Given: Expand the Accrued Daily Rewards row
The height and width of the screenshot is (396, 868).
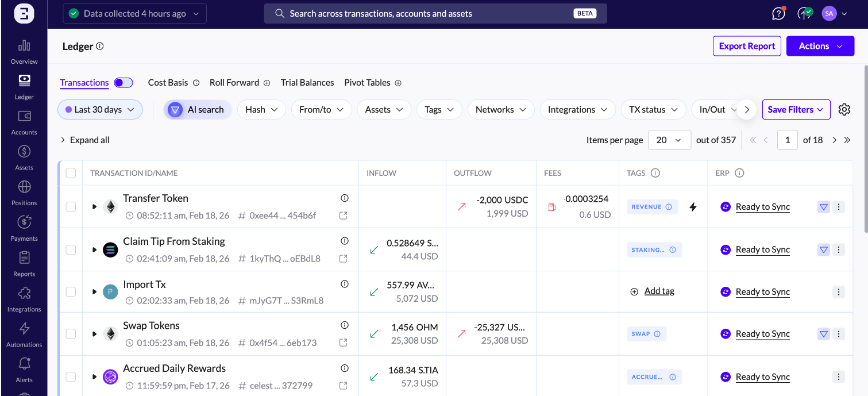Looking at the screenshot, I should pos(95,377).
